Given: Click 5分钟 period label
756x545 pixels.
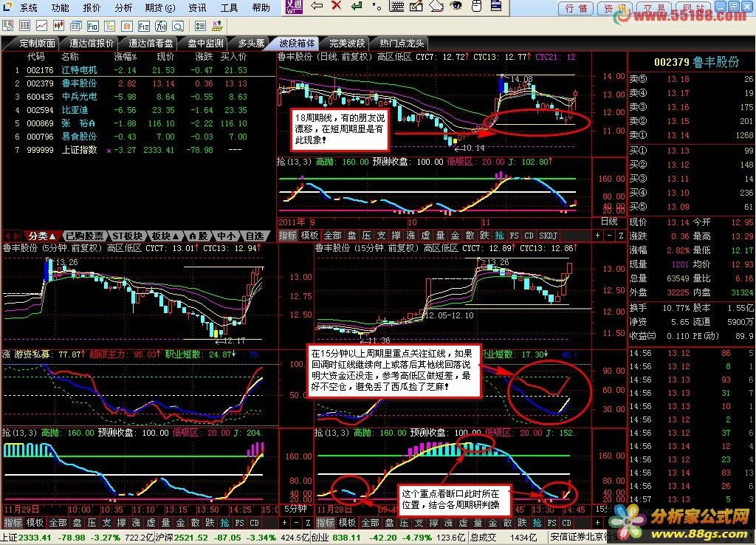Looking at the screenshot, I should click(295, 509).
